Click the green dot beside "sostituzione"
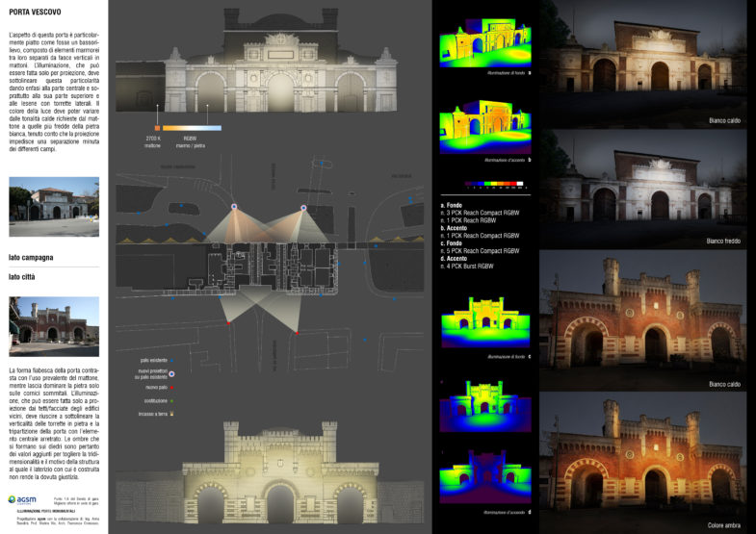The height and width of the screenshot is (534, 756). point(171,400)
